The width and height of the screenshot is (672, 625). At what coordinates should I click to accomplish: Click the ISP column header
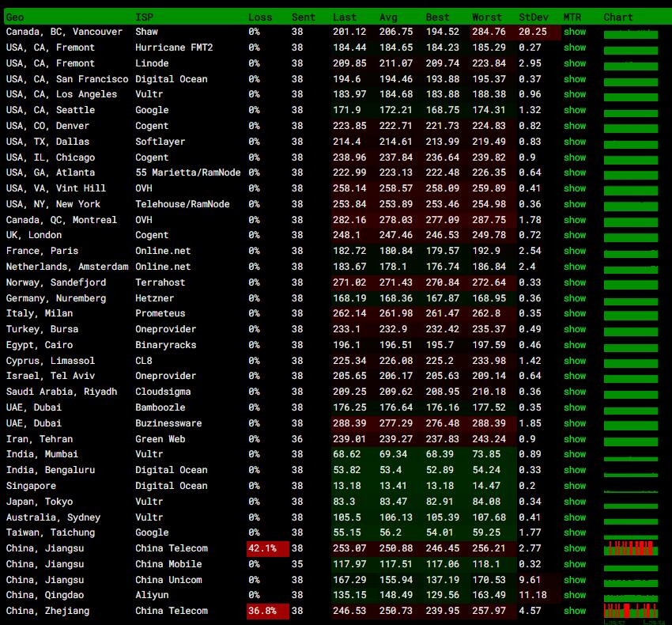144,17
